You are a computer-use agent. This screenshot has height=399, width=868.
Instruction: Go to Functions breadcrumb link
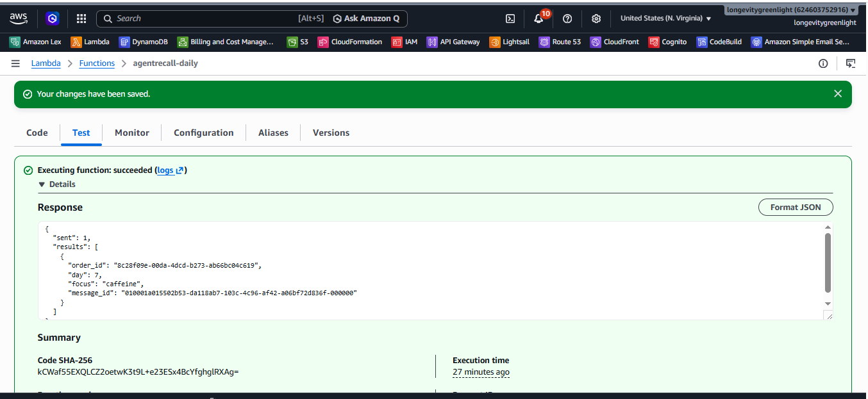coord(97,63)
